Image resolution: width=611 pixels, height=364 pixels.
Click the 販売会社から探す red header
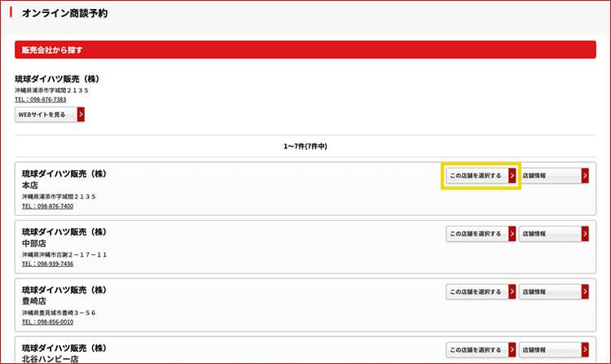305,50
